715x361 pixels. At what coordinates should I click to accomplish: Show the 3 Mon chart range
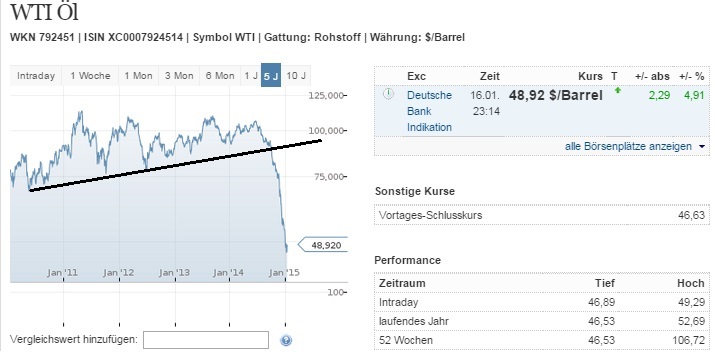click(179, 76)
